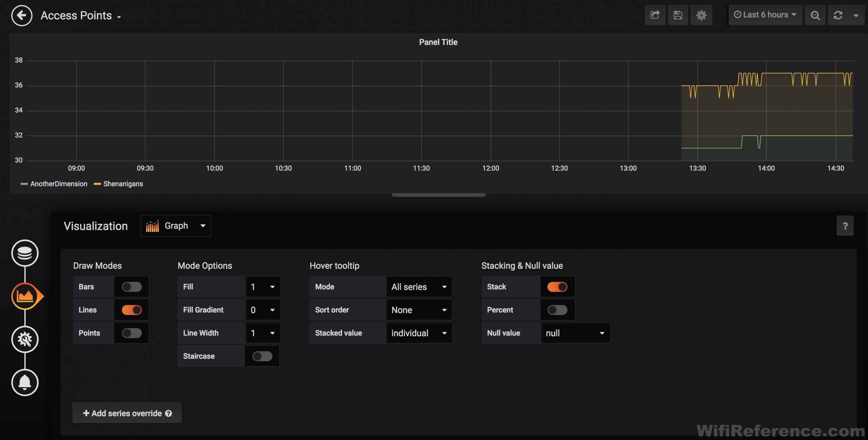
Task: Open the Fill value dropdown
Action: (263, 287)
